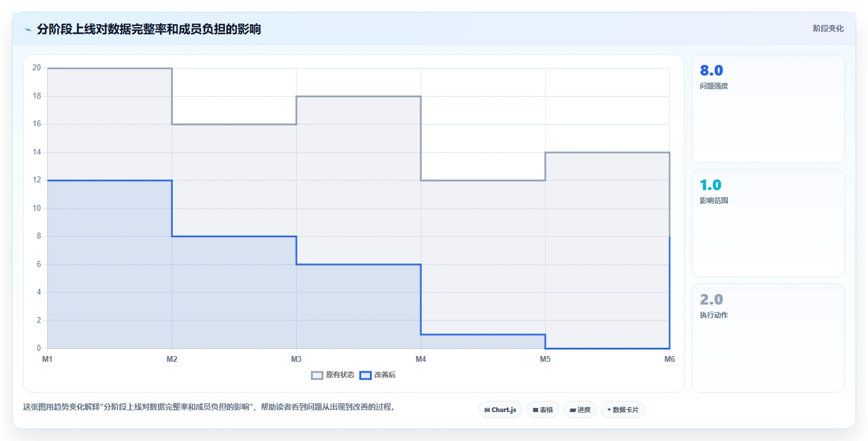Click the 原有状态 legend text

tap(340, 375)
